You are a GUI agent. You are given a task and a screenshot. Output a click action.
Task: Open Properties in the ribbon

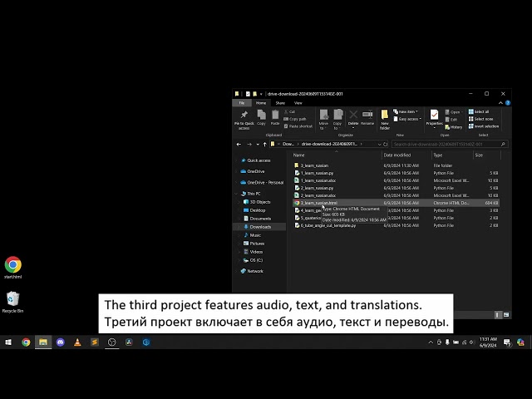point(434,119)
